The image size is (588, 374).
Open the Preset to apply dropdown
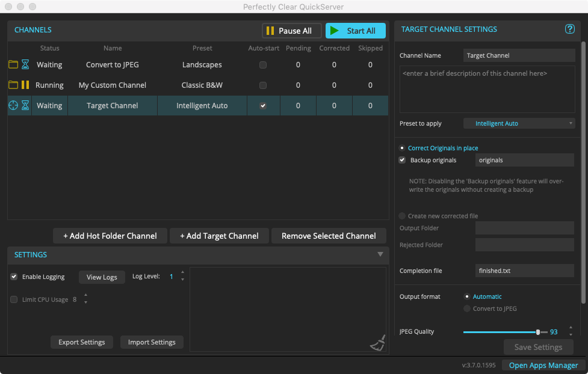(x=519, y=123)
